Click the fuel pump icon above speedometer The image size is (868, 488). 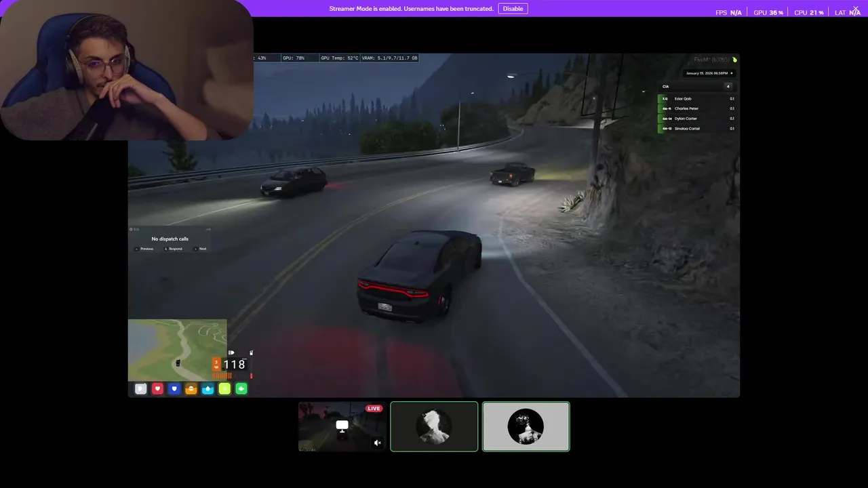coord(251,352)
